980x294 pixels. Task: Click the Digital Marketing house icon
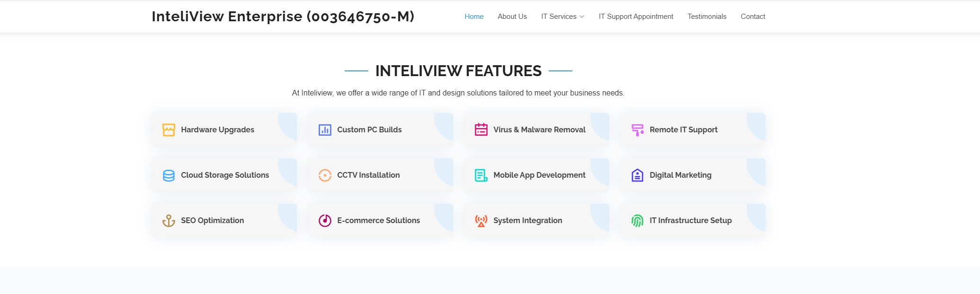[x=637, y=175]
